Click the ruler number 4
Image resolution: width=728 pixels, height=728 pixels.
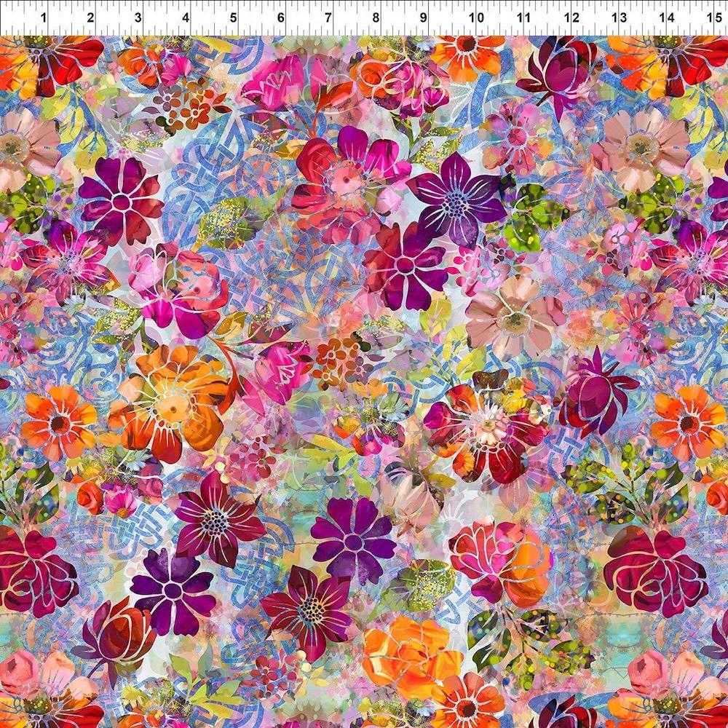186,17
